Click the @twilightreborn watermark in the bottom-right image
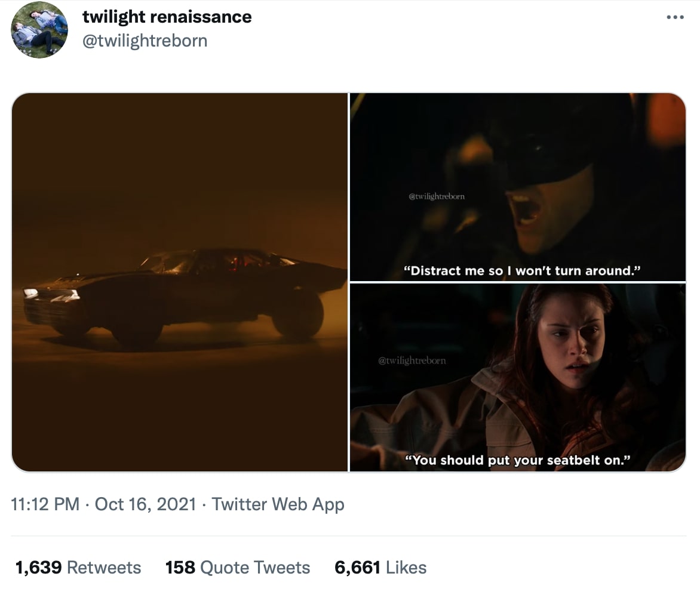 point(412,360)
